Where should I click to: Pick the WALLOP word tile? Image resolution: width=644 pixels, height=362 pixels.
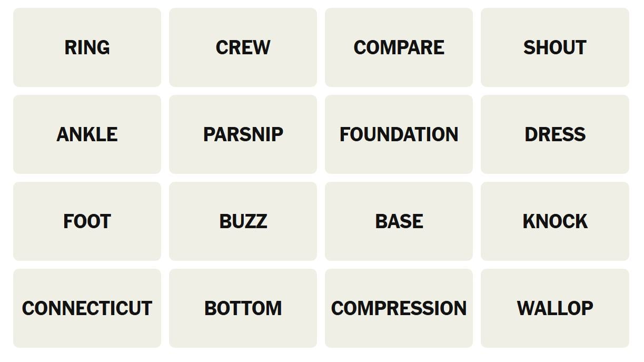555,308
